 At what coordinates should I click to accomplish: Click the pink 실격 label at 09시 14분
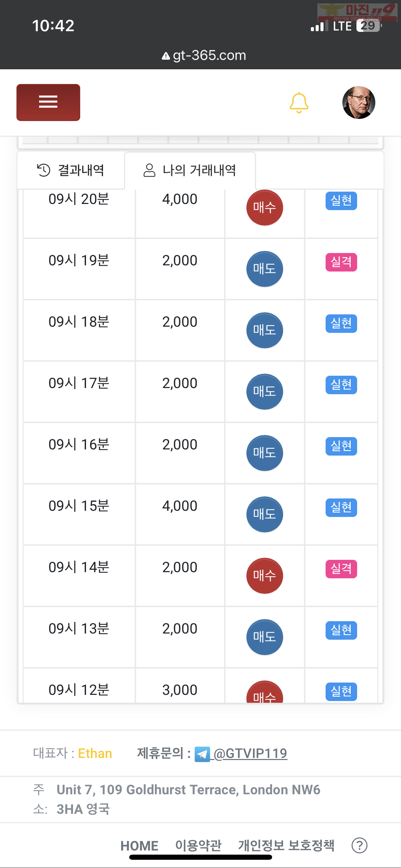pos(341,569)
